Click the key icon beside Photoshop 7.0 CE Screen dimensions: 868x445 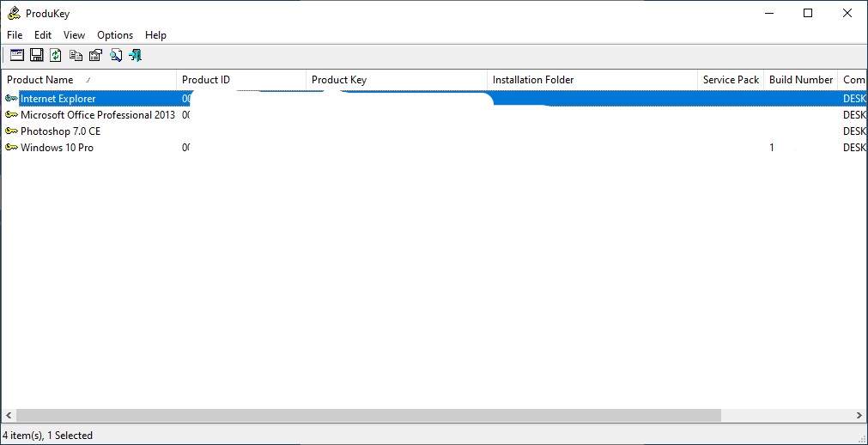click(x=12, y=131)
